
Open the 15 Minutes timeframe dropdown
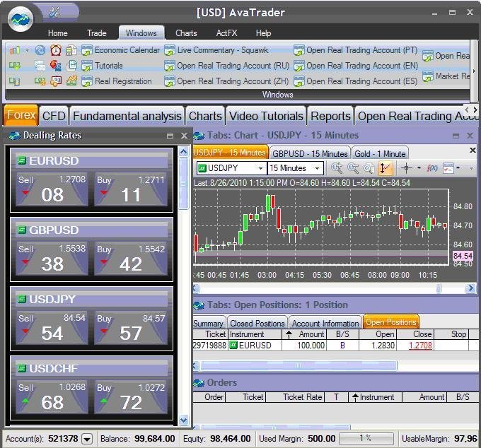click(x=317, y=168)
